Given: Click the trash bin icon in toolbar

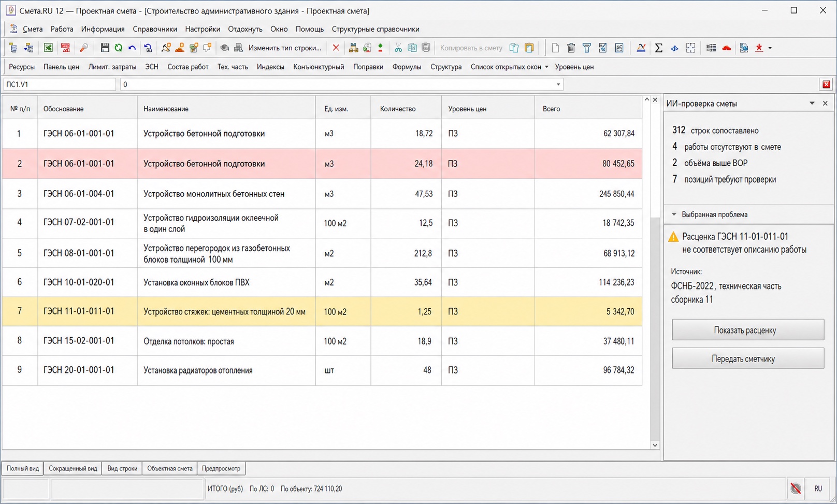Looking at the screenshot, I should [x=571, y=48].
